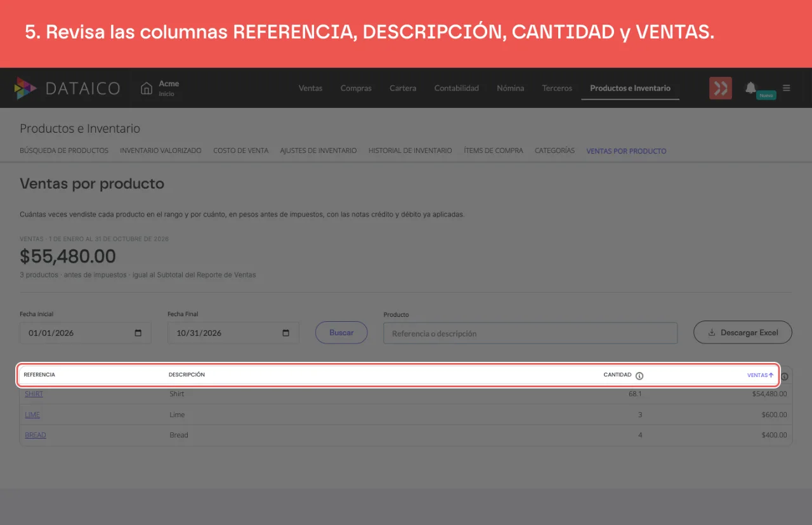Open the LIME reference link
Screen dimensions: 812x525
pyautogui.click(x=32, y=415)
